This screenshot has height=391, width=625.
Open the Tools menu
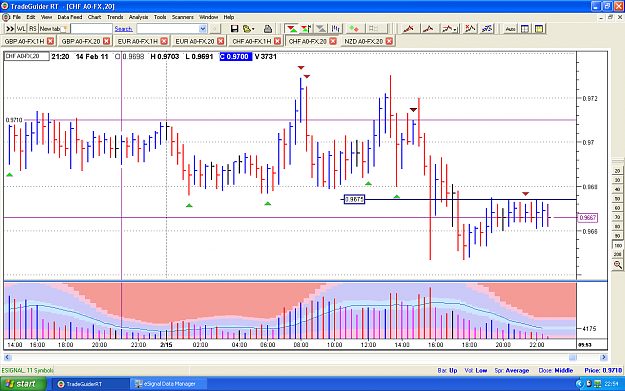coord(160,17)
